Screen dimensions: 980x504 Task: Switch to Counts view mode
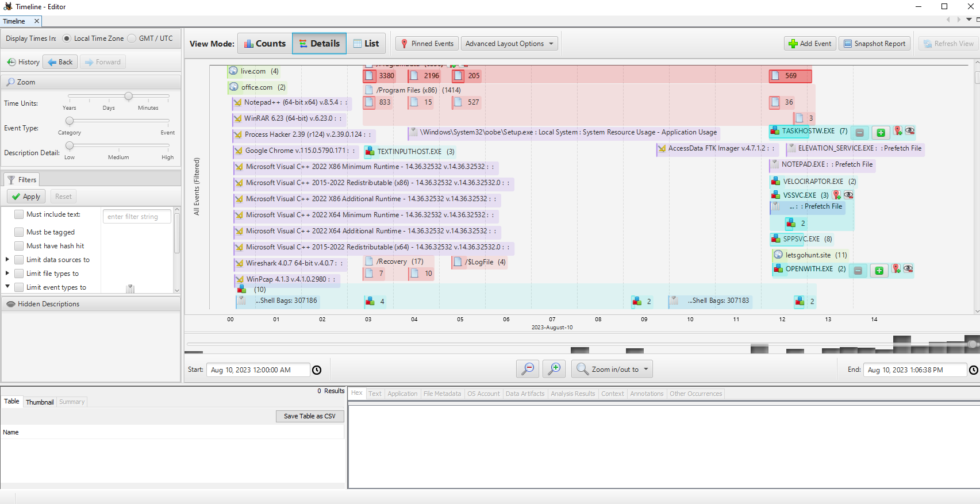pyautogui.click(x=265, y=44)
